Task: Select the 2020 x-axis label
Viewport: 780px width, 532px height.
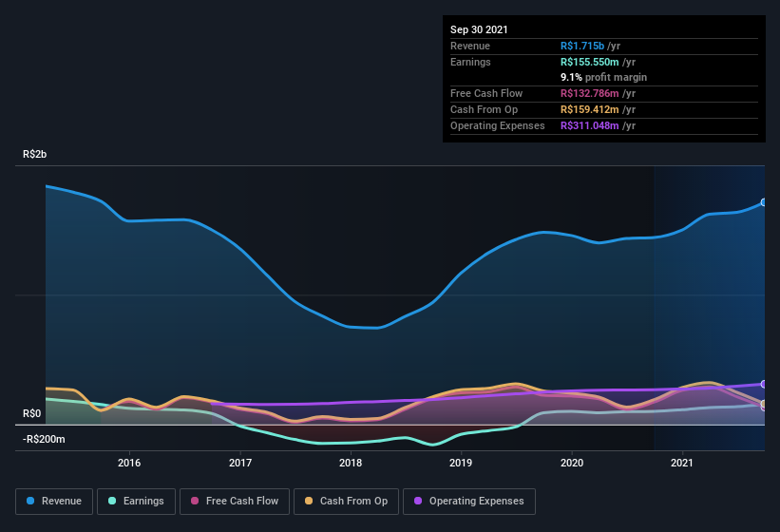Action: [572, 463]
